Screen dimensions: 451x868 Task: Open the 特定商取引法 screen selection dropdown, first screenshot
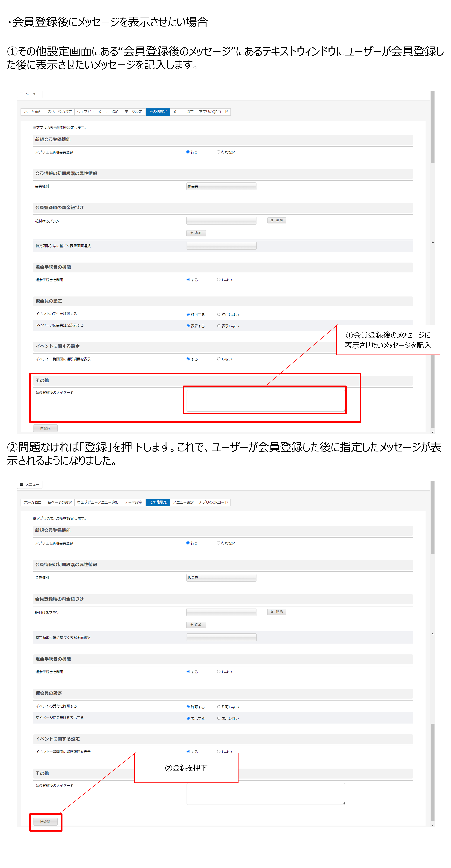pos(222,246)
